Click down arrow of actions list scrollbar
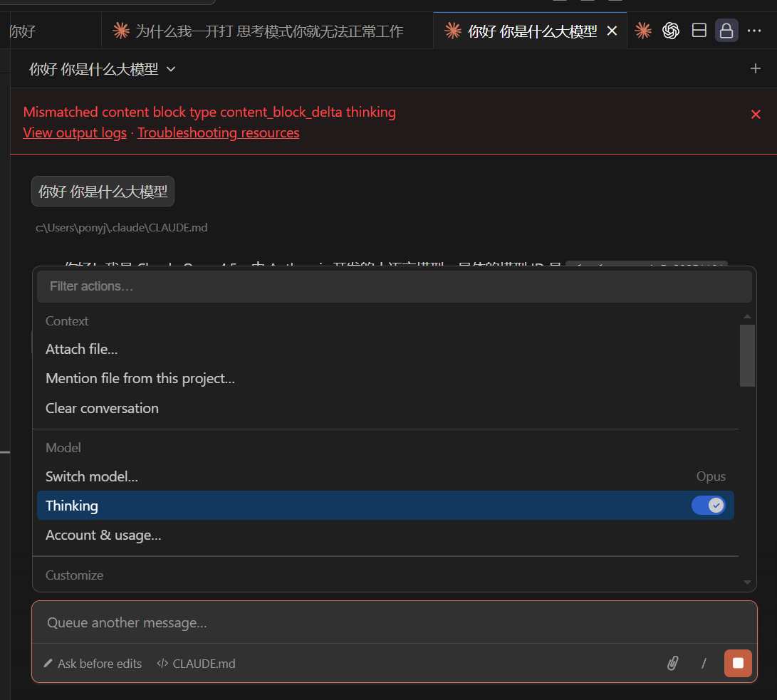The height and width of the screenshot is (700, 777). 747,582
